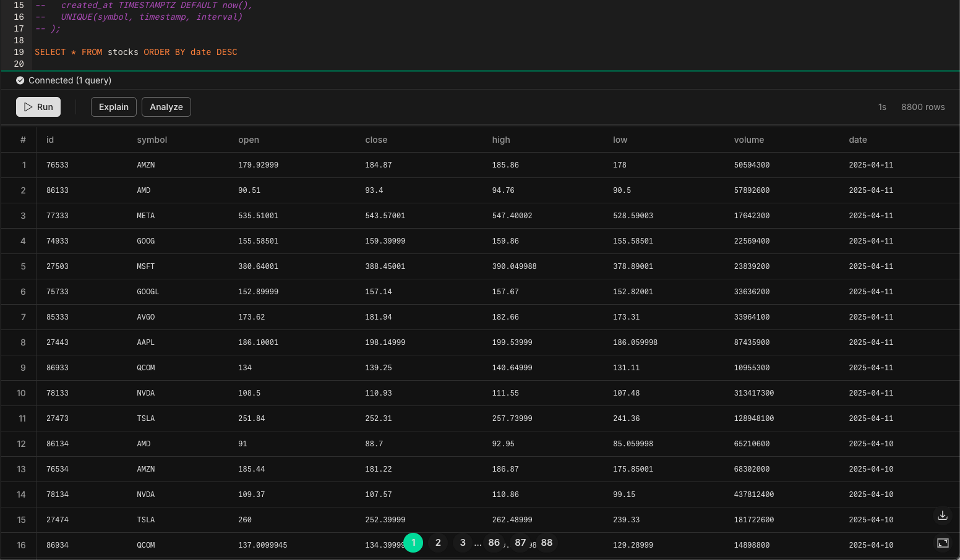This screenshot has height=560, width=960.
Task: Click the volume column header
Action: [x=749, y=140]
